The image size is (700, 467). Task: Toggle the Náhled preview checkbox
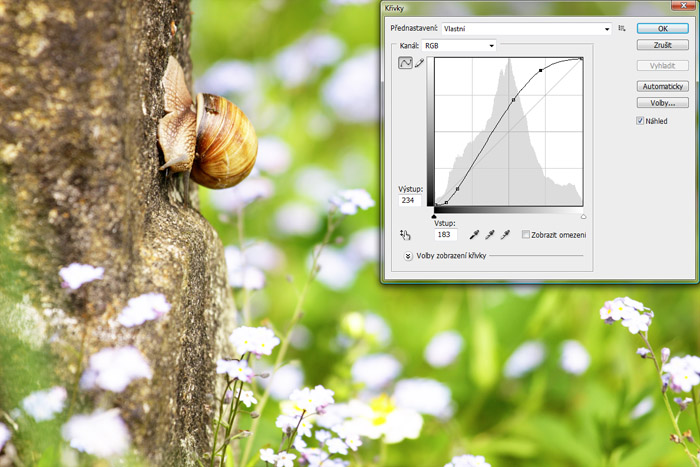pos(640,120)
